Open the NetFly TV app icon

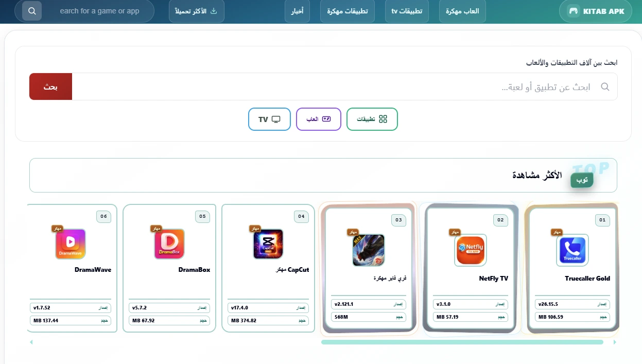pyautogui.click(x=471, y=250)
